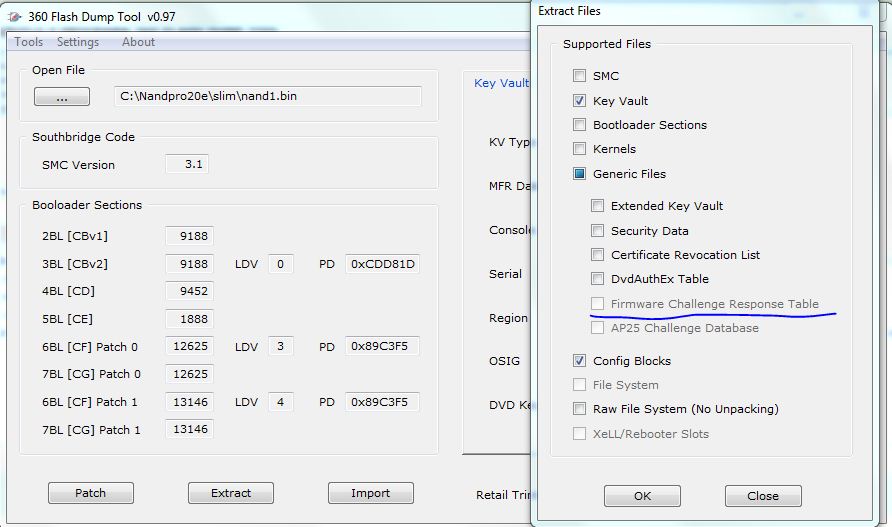Image resolution: width=892 pixels, height=527 pixels.
Task: Check the AP25 Challenge Database option
Action: pyautogui.click(x=597, y=327)
